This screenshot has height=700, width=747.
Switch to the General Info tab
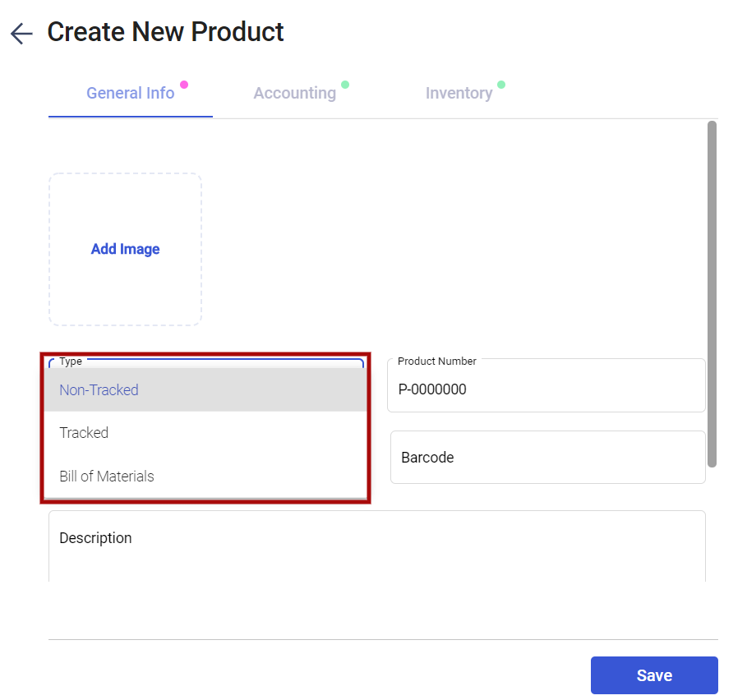coord(131,94)
